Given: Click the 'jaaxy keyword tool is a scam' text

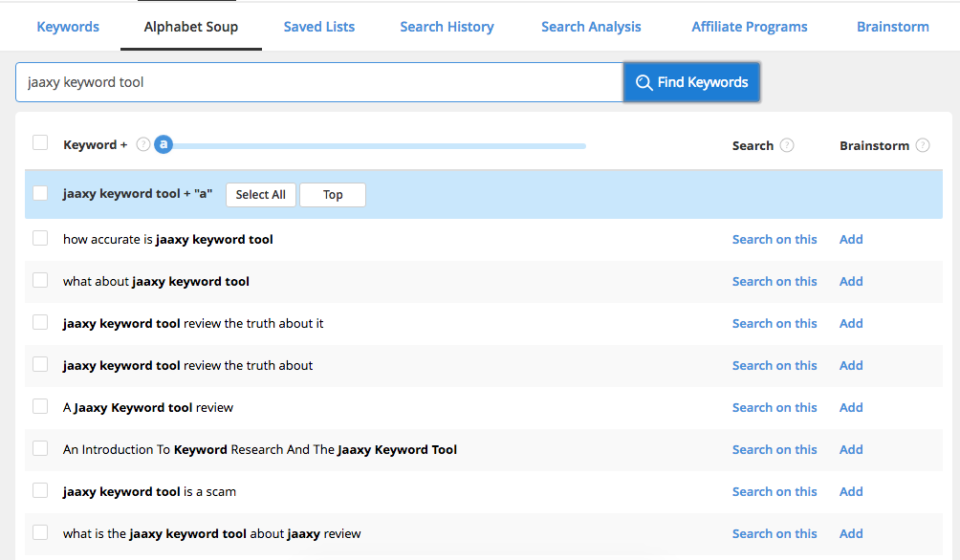Looking at the screenshot, I should 149,491.
